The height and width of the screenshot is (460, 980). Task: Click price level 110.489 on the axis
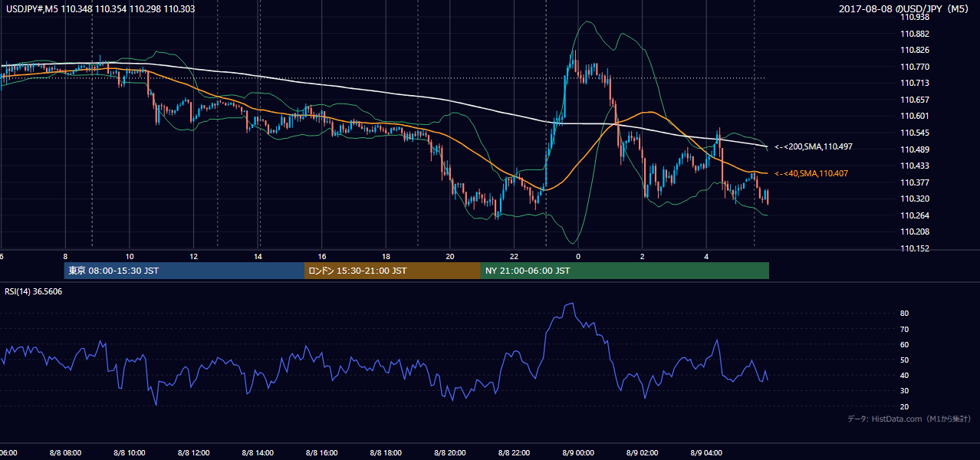[x=914, y=149]
